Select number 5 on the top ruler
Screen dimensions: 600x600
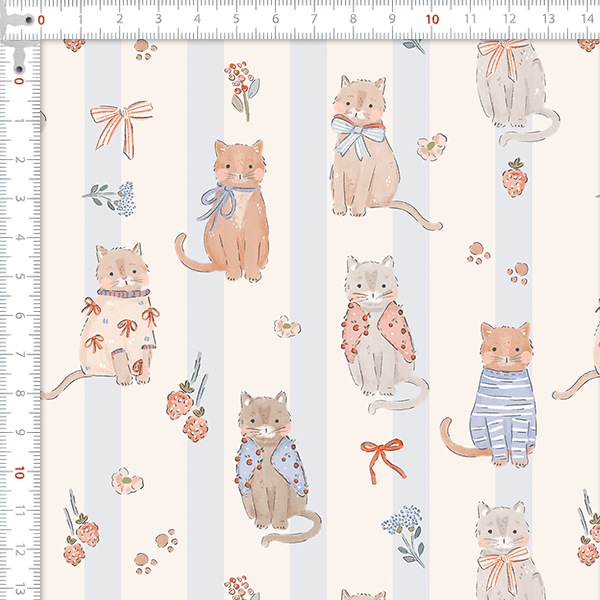pos(236,17)
